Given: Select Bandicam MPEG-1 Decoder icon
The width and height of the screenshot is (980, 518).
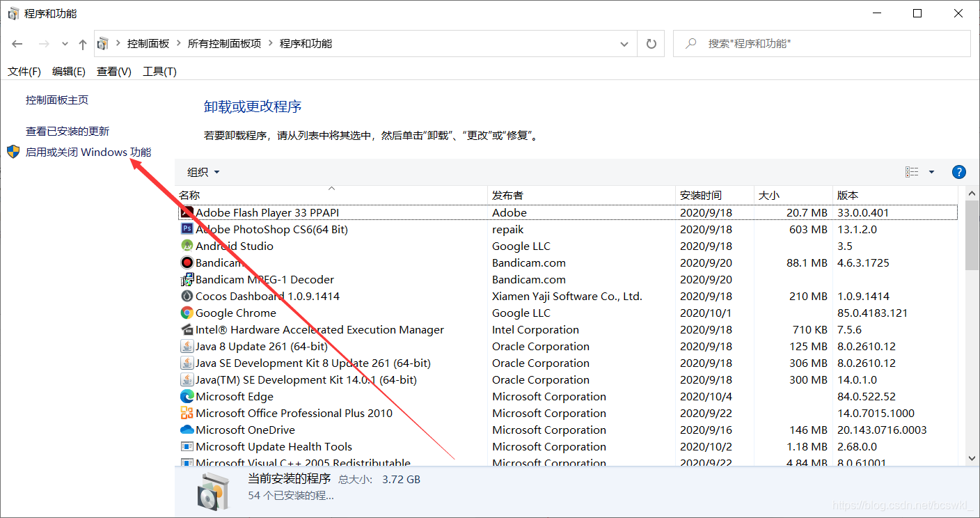Looking at the screenshot, I should (187, 279).
